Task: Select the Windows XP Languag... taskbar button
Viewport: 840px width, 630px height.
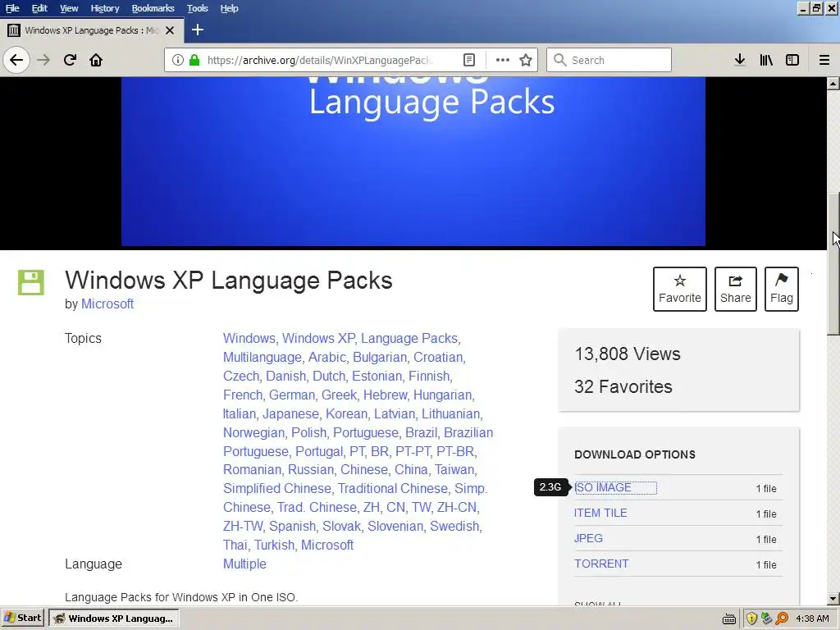Action: pyautogui.click(x=113, y=619)
